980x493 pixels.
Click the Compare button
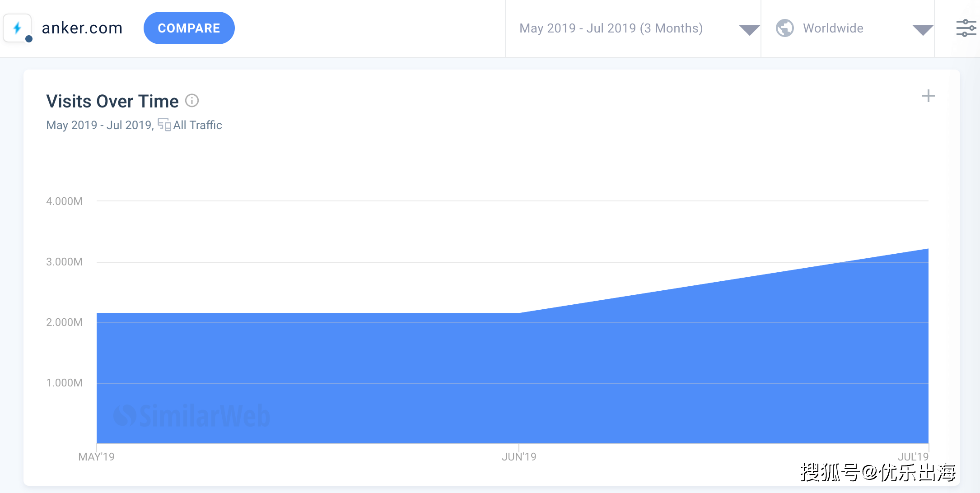189,28
